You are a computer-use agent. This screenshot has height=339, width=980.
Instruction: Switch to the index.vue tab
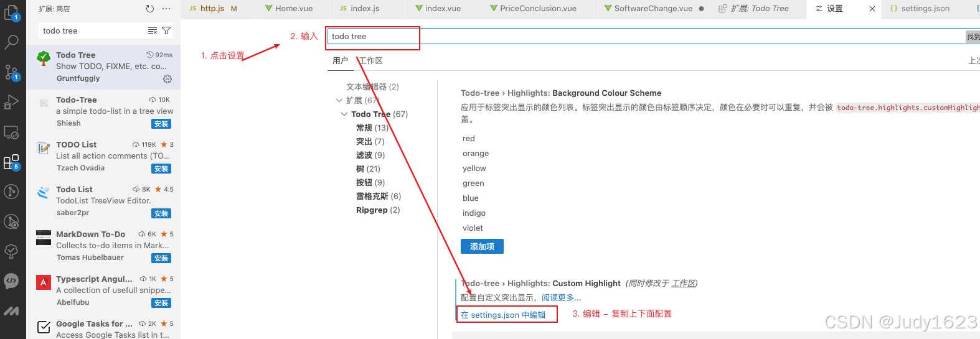pos(443,9)
